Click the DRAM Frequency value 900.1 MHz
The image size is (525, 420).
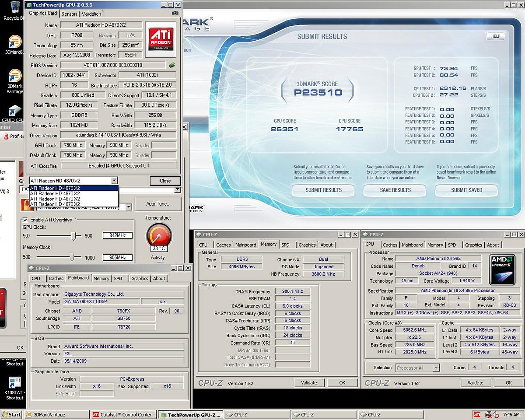point(292,291)
